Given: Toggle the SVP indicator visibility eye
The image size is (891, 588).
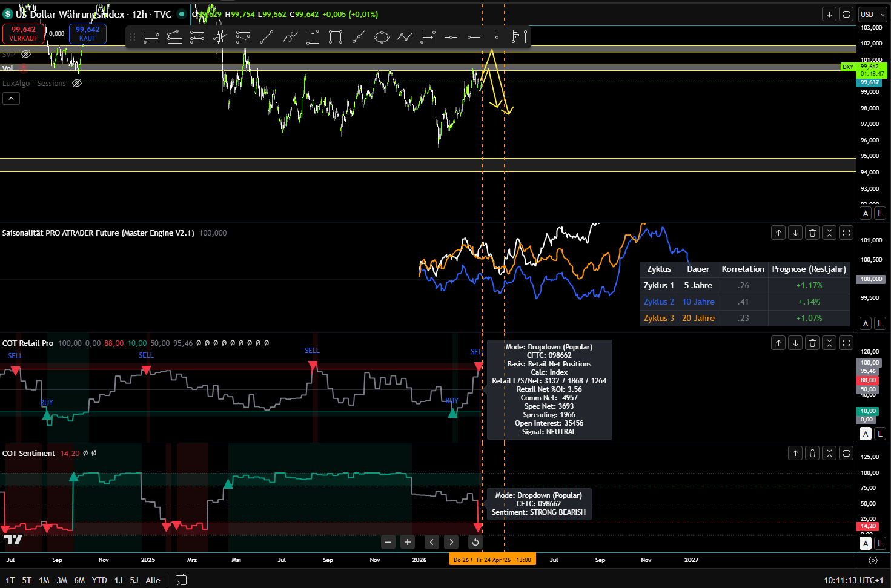Looking at the screenshot, I should [25, 54].
